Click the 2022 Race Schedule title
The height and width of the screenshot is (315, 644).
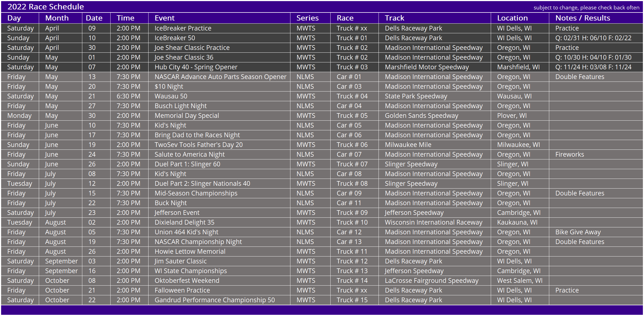tap(45, 7)
